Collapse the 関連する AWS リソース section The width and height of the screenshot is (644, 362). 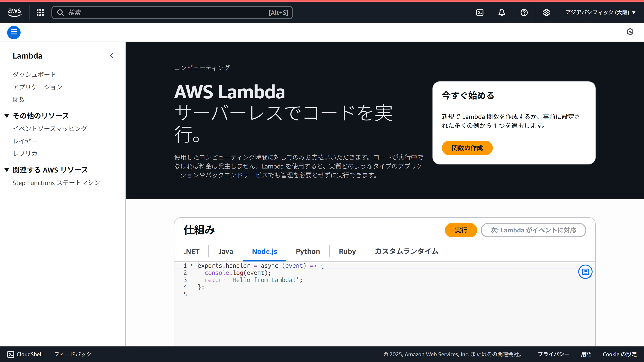pyautogui.click(x=7, y=170)
